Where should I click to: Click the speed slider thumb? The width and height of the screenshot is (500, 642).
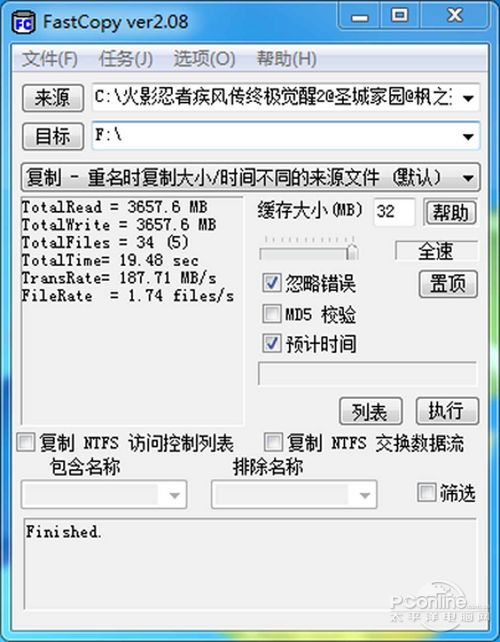coord(352,252)
